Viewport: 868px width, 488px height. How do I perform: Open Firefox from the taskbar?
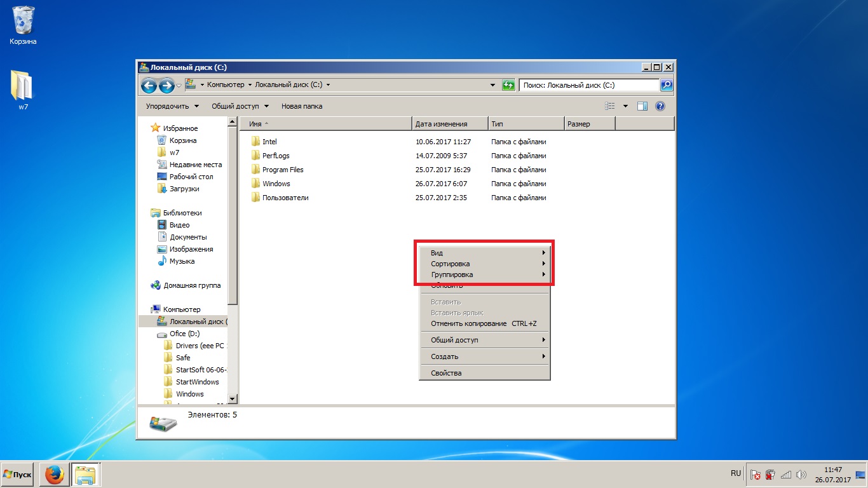[x=54, y=475]
